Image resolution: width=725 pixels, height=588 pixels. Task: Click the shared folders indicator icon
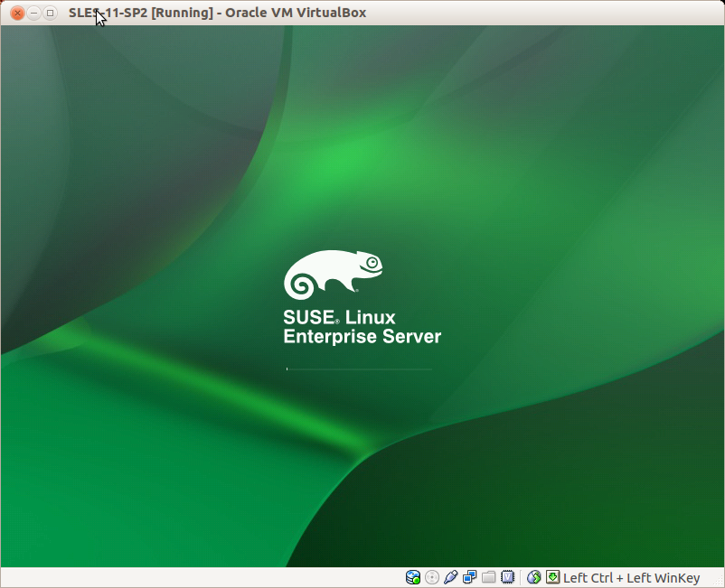tap(489, 577)
